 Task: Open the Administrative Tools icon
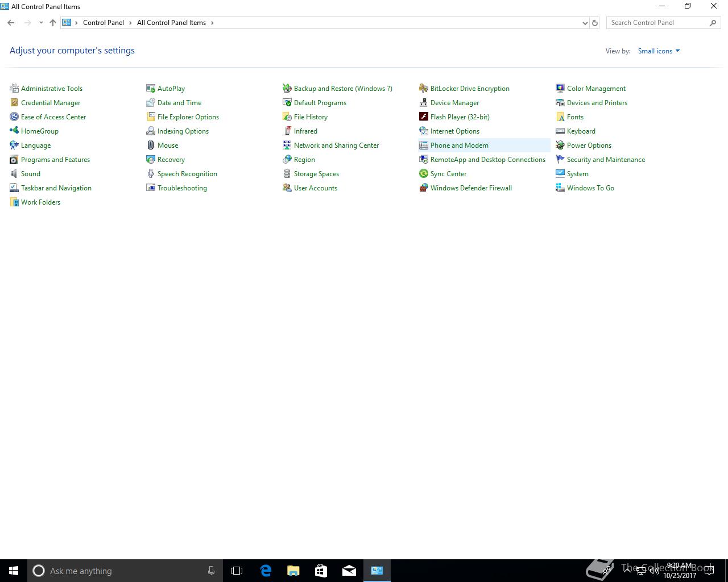click(14, 88)
